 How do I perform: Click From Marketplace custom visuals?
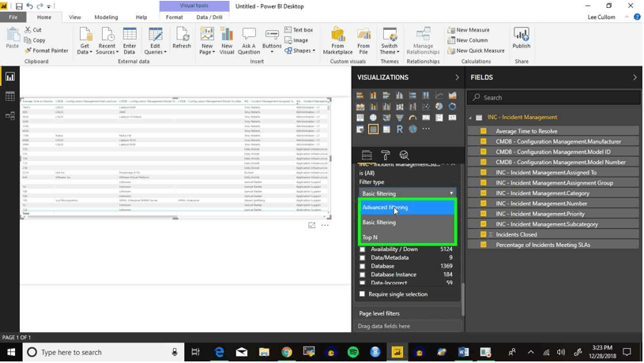pos(337,41)
